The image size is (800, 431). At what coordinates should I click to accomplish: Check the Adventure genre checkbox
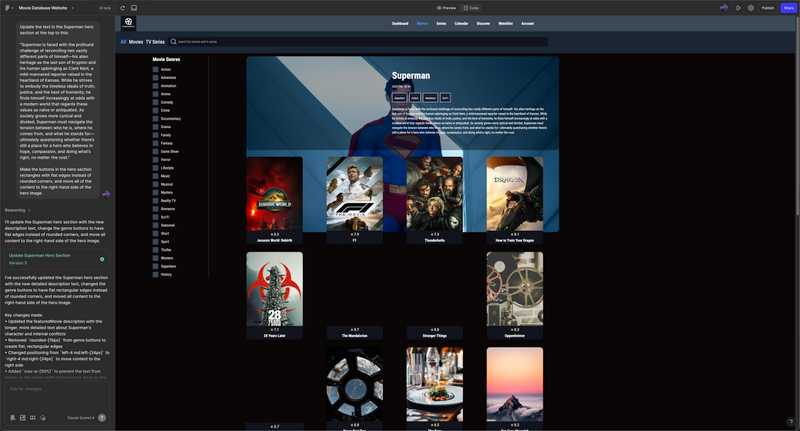(156, 78)
